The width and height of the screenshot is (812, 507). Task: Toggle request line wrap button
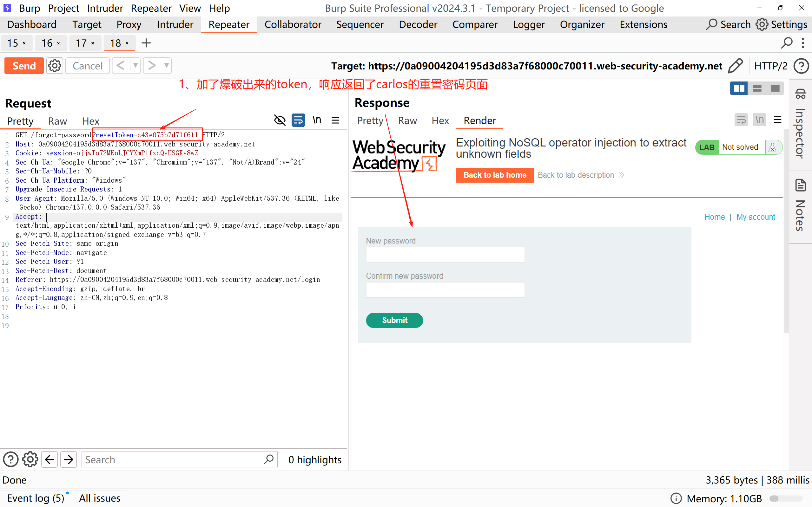click(298, 120)
